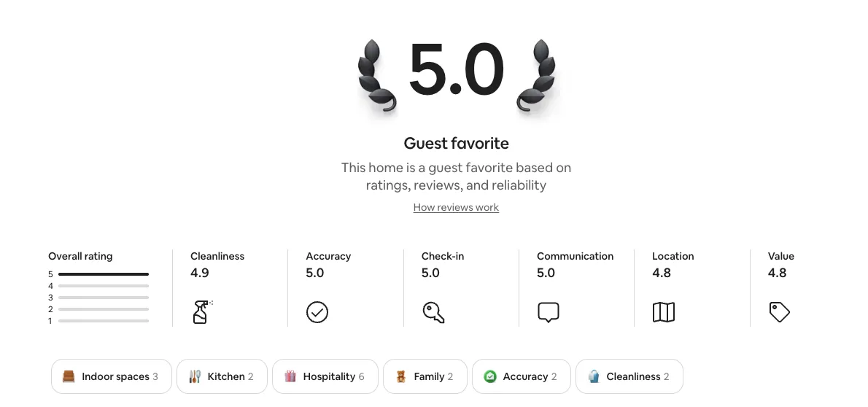Click the Guest favorite heading
Screen dimensions: 868x407
(457, 143)
